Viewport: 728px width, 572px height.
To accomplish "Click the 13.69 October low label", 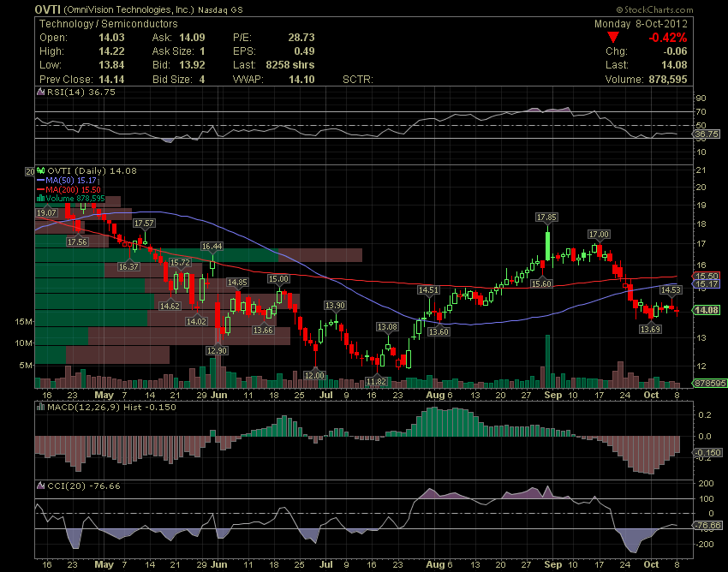I will 650,329.
